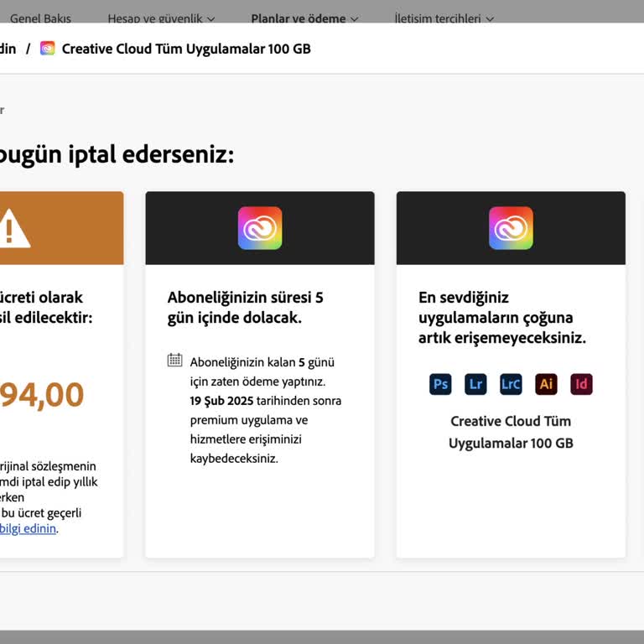Click the orange 94,00 fee amount
The width and height of the screenshot is (644, 644).
(x=41, y=394)
